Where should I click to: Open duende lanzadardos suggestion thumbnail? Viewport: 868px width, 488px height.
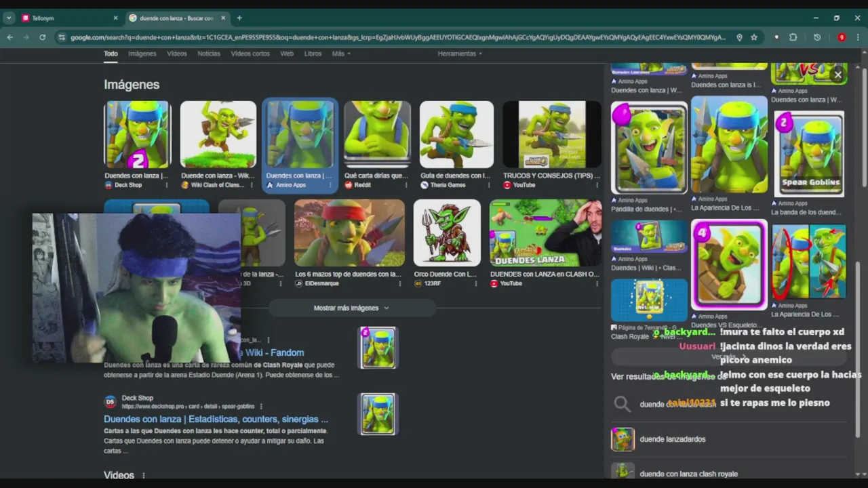(623, 439)
